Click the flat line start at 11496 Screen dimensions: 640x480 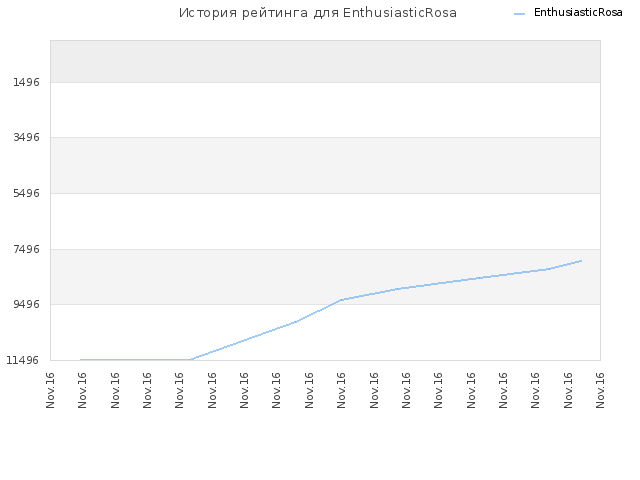click(81, 360)
